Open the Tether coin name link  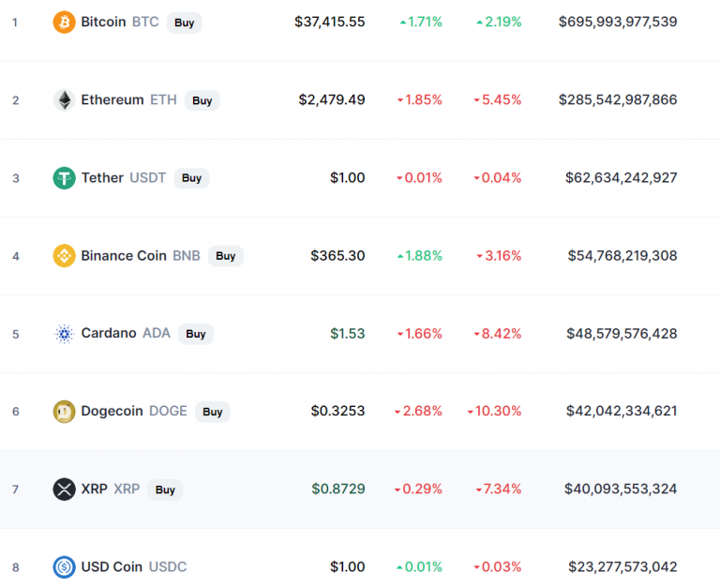(102, 178)
